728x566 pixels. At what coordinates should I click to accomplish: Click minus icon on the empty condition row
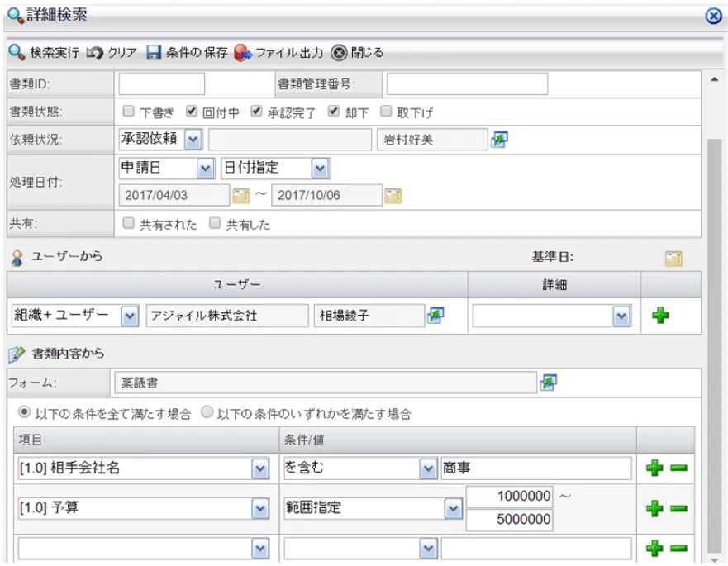[x=678, y=549]
